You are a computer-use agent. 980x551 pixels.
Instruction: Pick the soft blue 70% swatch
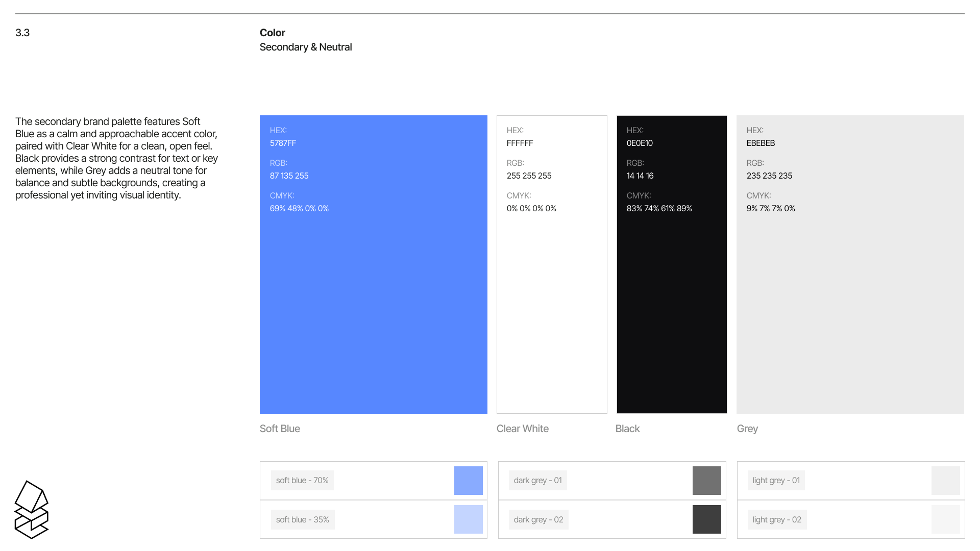(469, 481)
